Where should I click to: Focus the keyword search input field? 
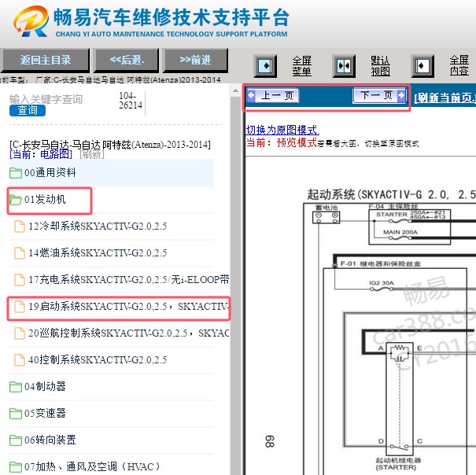click(61, 99)
